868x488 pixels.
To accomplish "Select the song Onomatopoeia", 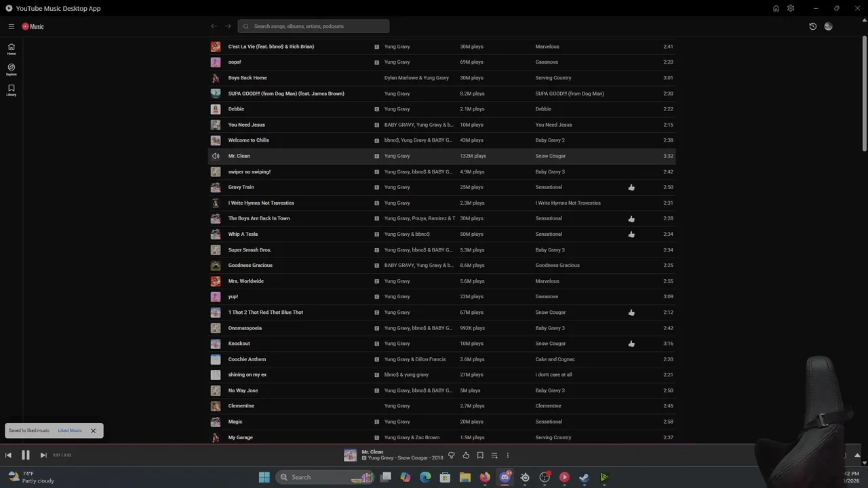I will coord(245,328).
